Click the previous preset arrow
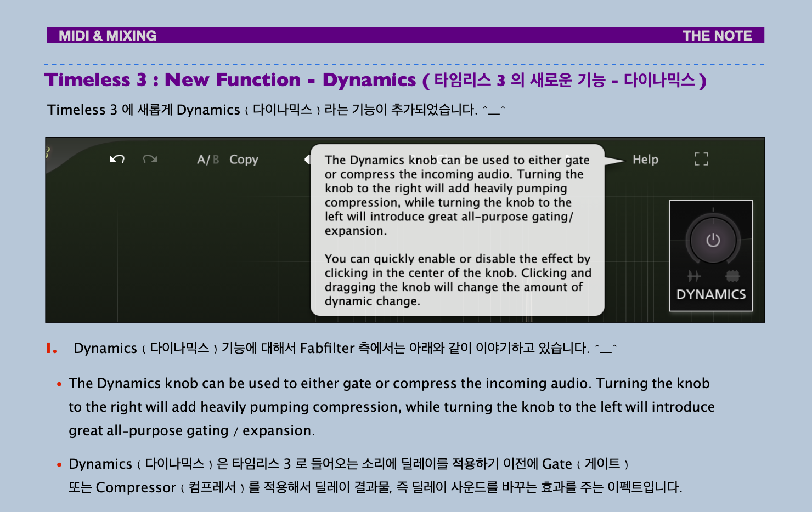The image size is (812, 512). coord(307,160)
